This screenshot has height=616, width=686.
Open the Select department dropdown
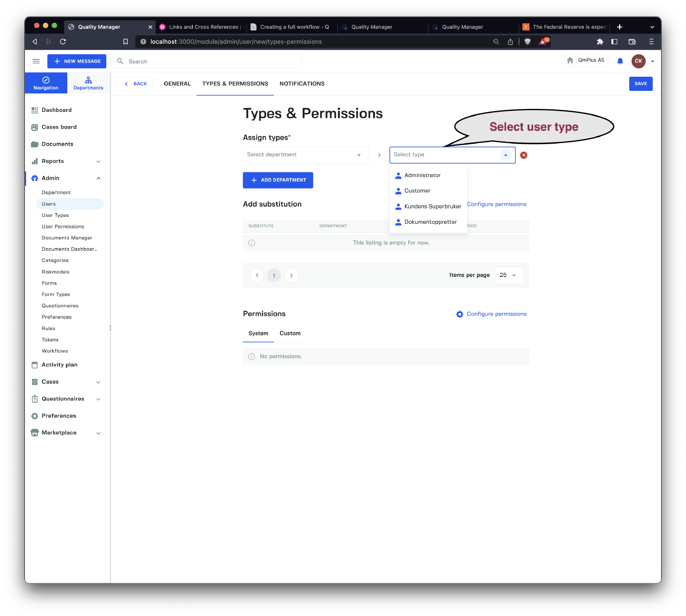point(305,155)
